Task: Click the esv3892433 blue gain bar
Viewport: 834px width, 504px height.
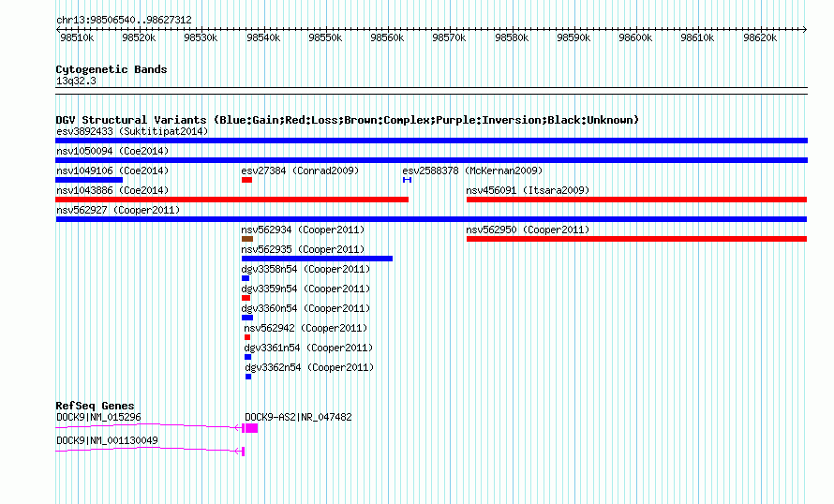Action: pyautogui.click(x=431, y=141)
